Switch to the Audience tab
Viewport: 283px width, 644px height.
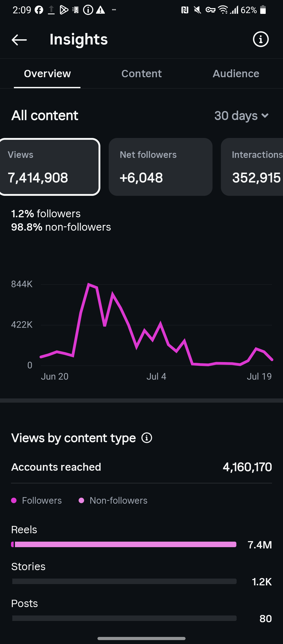tap(236, 74)
